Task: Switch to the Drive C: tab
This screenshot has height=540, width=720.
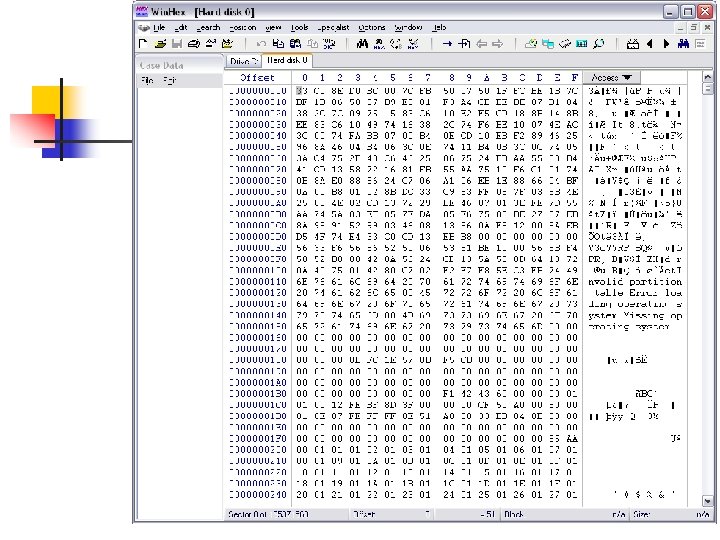Action: coord(244,61)
